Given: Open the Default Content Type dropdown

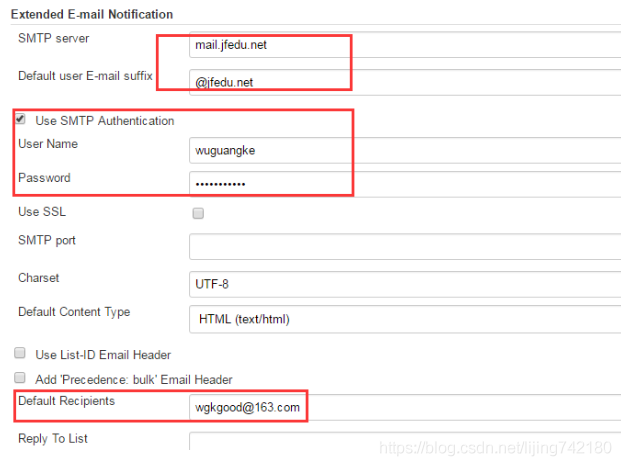Looking at the screenshot, I should coord(400,319).
